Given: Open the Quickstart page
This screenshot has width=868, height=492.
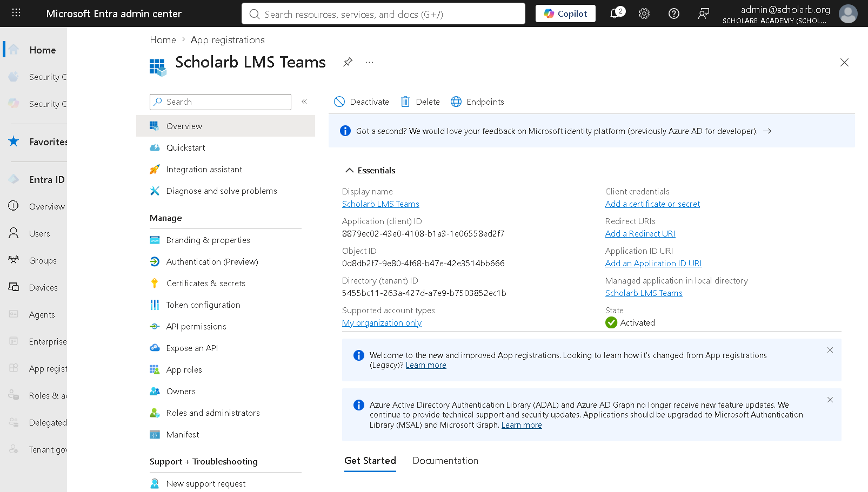Looking at the screenshot, I should pos(226,147).
